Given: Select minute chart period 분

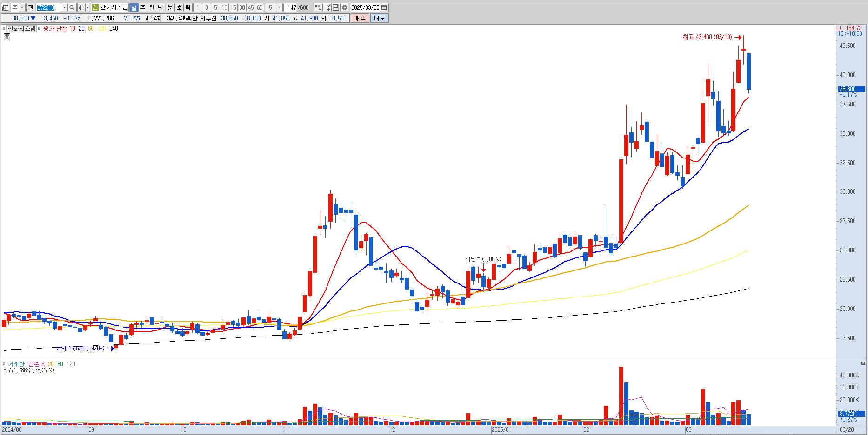Looking at the screenshot, I should 170,7.
